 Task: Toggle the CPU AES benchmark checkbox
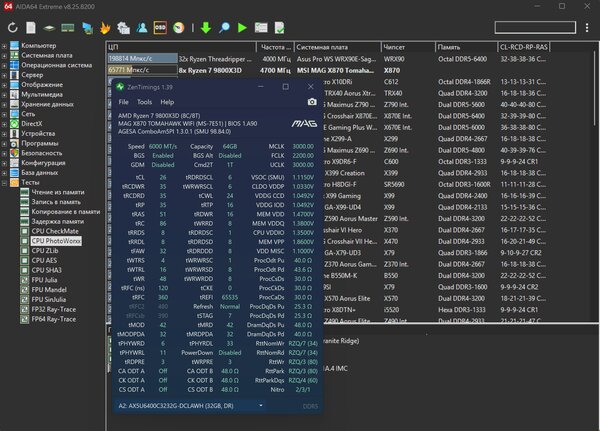(x=24, y=261)
